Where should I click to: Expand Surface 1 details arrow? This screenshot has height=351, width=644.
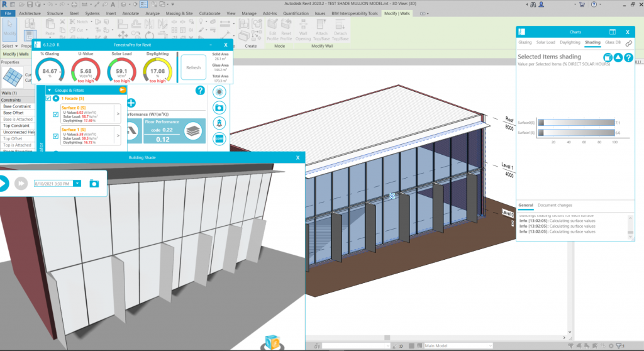[118, 136]
